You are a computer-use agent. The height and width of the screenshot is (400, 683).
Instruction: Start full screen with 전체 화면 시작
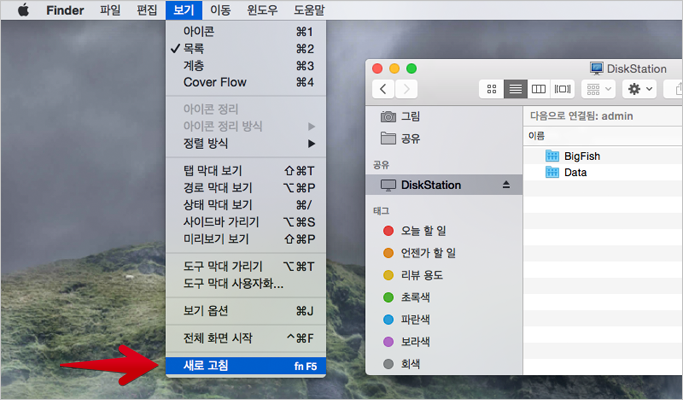coord(246,338)
